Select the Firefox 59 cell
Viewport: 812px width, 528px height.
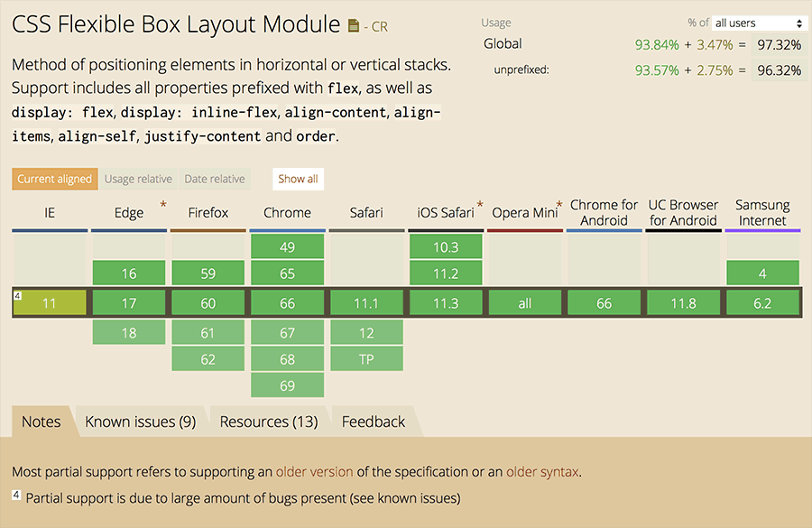click(x=208, y=273)
